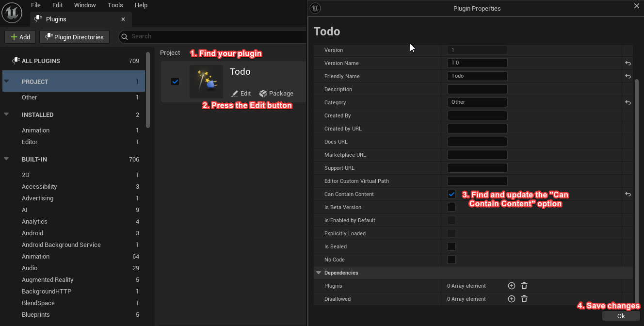Image resolution: width=644 pixels, height=326 pixels.
Task: Select the AI category
Action: click(74, 210)
